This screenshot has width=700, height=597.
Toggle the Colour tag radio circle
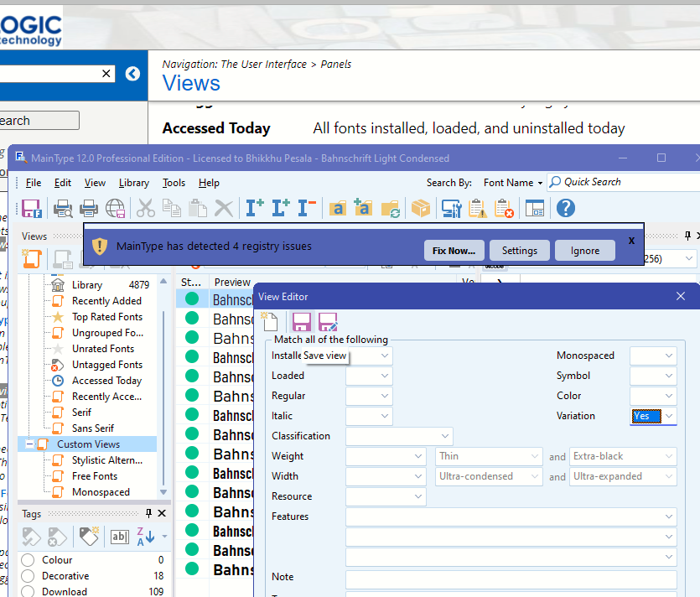pyautogui.click(x=28, y=560)
